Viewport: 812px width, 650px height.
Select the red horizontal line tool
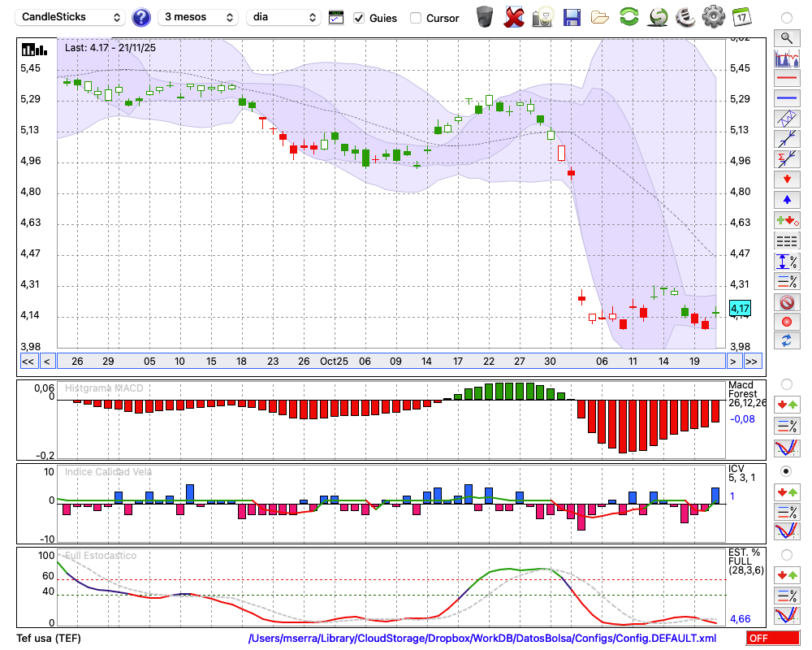(785, 80)
